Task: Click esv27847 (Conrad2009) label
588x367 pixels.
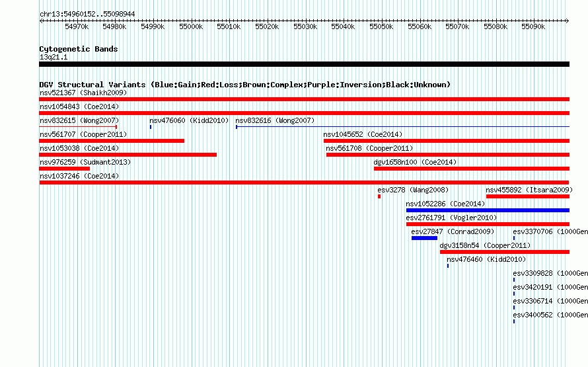Action: [453, 231]
